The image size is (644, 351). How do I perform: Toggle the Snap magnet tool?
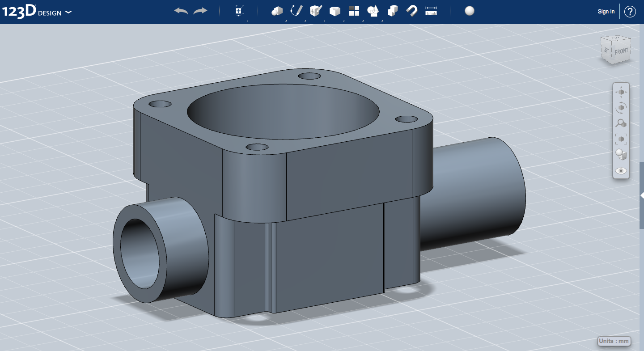(412, 11)
